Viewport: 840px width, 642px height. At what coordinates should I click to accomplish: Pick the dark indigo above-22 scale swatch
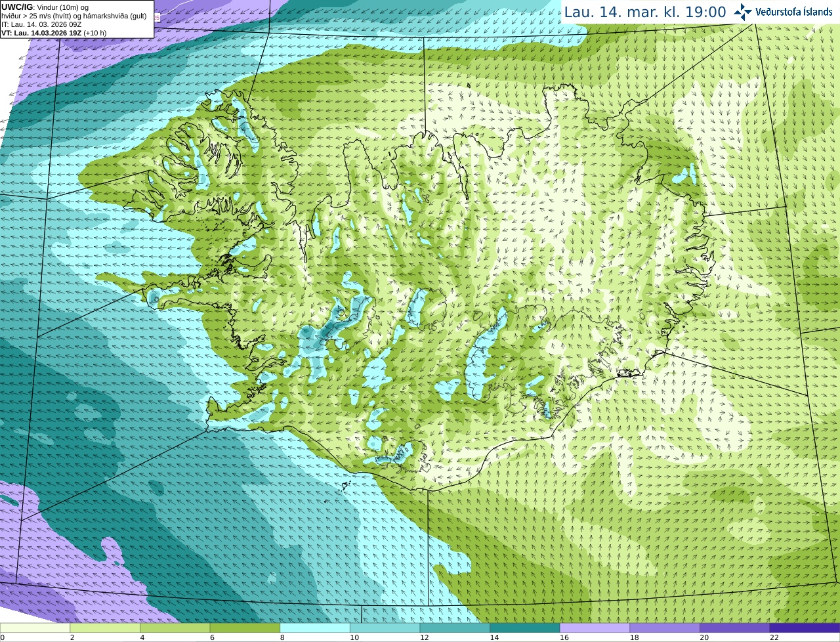click(x=805, y=628)
